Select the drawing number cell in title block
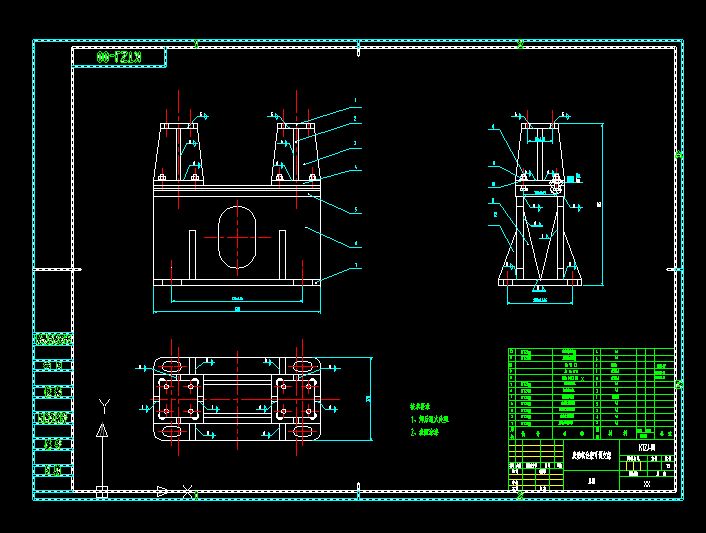706x533 pixels. (x=647, y=447)
